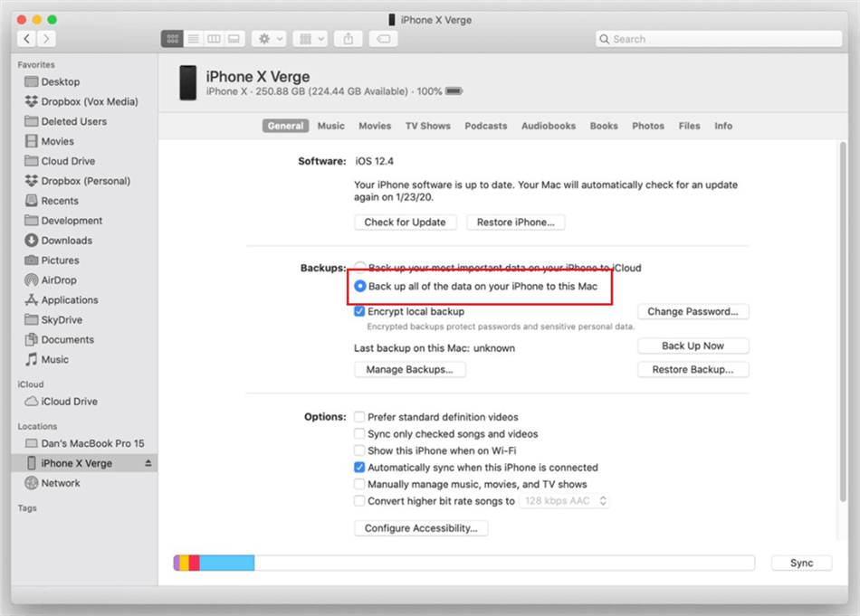The height and width of the screenshot is (616, 860).
Task: Switch to list view in toolbar
Action: pos(193,39)
